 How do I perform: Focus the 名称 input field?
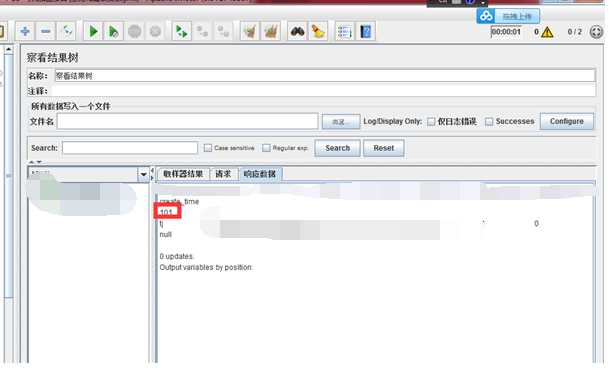coord(325,75)
